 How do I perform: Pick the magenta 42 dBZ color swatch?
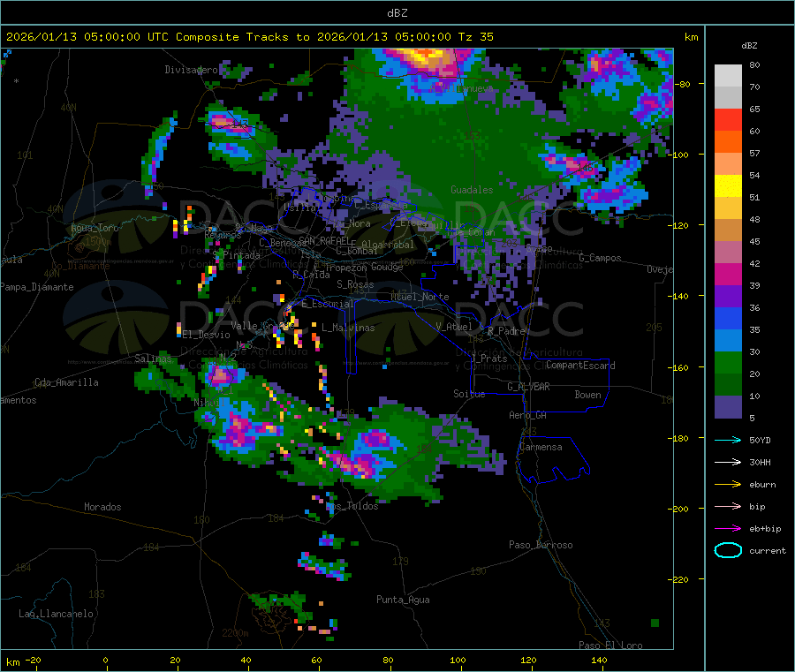coord(728,274)
